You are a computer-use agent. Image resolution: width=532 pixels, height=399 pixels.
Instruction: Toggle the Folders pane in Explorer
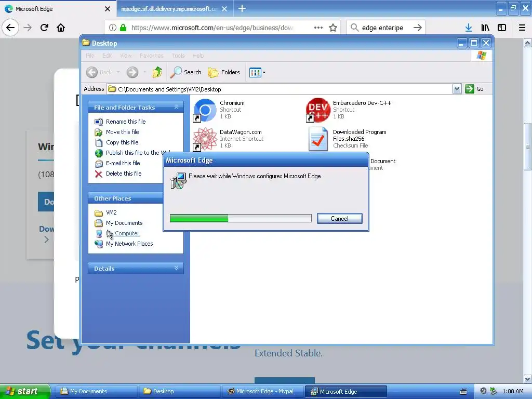(x=224, y=72)
